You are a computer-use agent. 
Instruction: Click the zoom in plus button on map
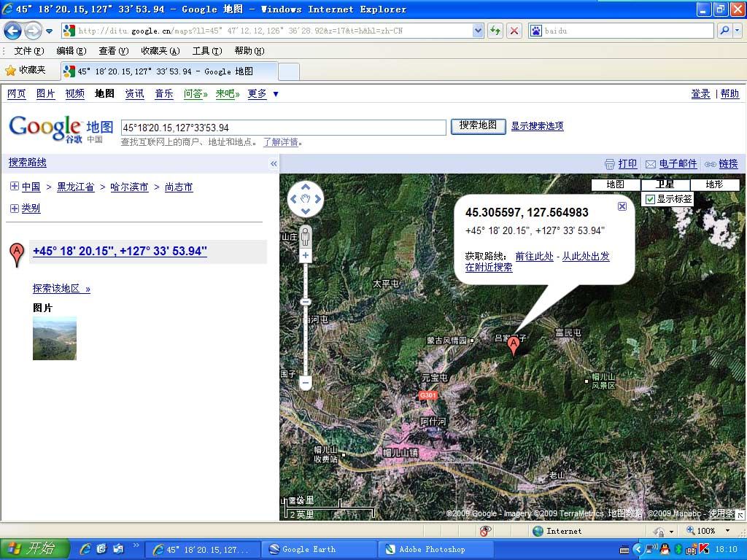(306, 255)
